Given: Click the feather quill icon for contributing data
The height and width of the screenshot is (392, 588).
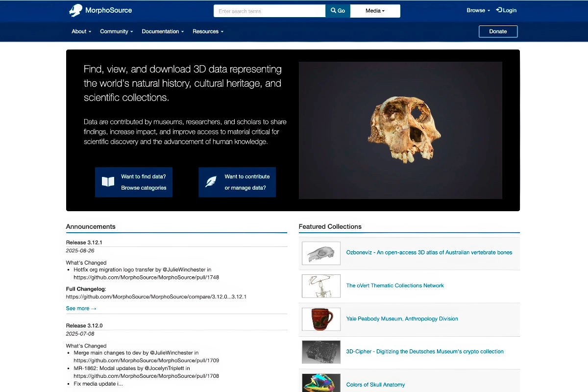Looking at the screenshot, I should 211,182.
